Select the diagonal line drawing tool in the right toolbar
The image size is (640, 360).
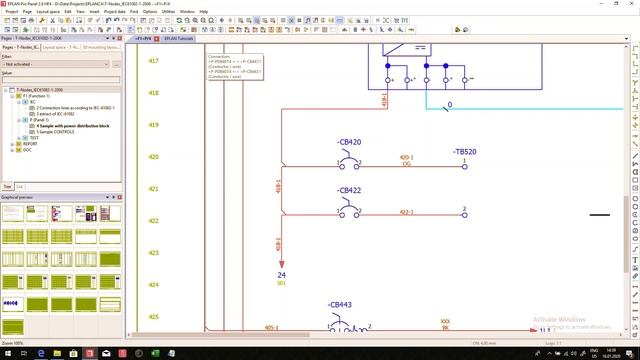(x=635, y=156)
